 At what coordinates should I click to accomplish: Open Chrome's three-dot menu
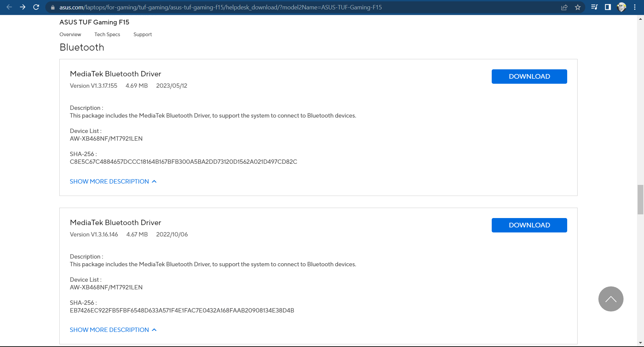coord(635,7)
